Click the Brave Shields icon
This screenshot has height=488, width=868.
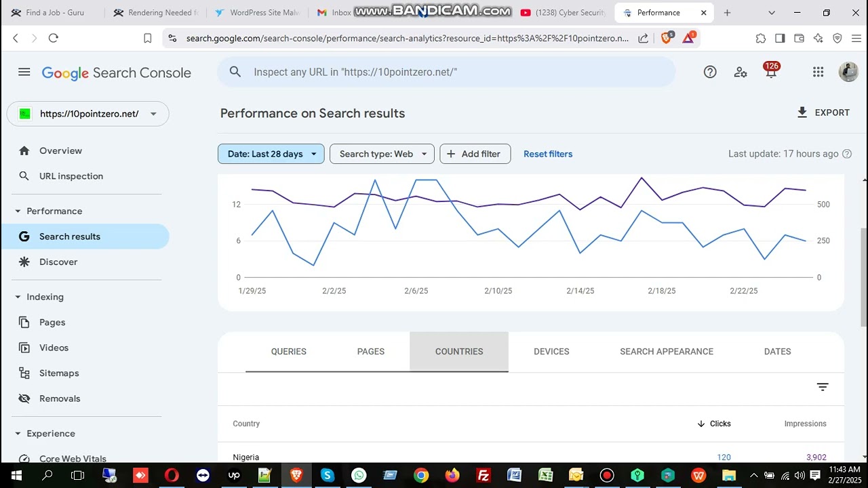(x=667, y=37)
